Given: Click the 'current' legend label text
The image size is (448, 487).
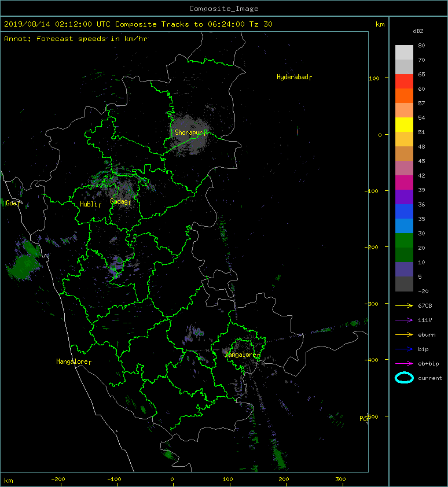Looking at the screenshot, I should [430, 378].
